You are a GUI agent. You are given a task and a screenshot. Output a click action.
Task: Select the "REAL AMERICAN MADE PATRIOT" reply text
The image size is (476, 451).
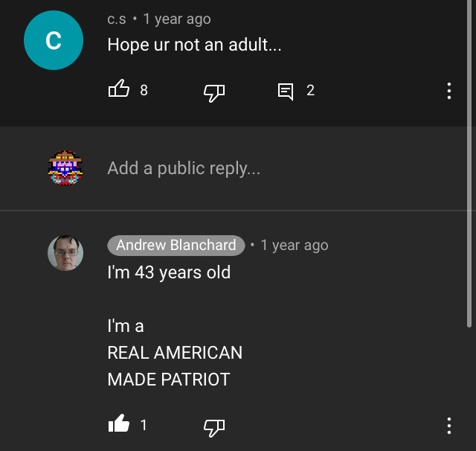pyautogui.click(x=175, y=365)
